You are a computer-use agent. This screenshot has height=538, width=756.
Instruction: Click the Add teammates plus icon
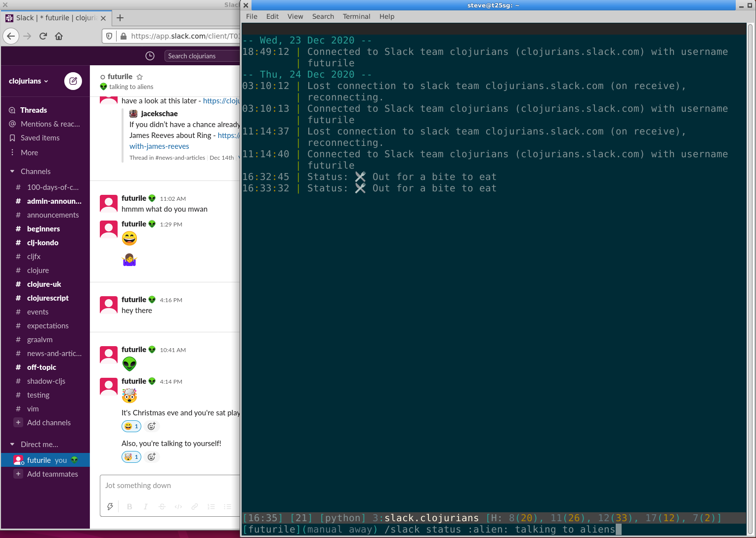pyautogui.click(x=18, y=474)
